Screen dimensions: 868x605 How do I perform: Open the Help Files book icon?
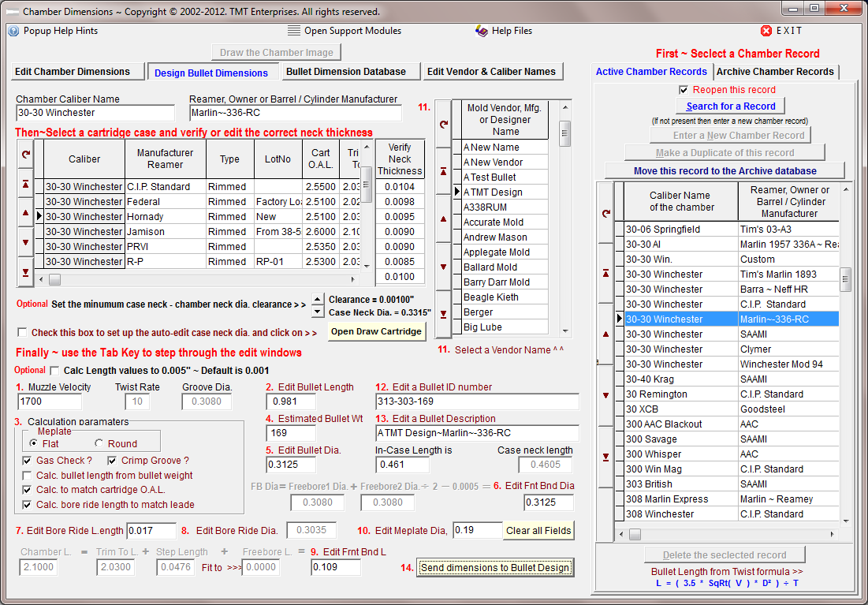[482, 31]
